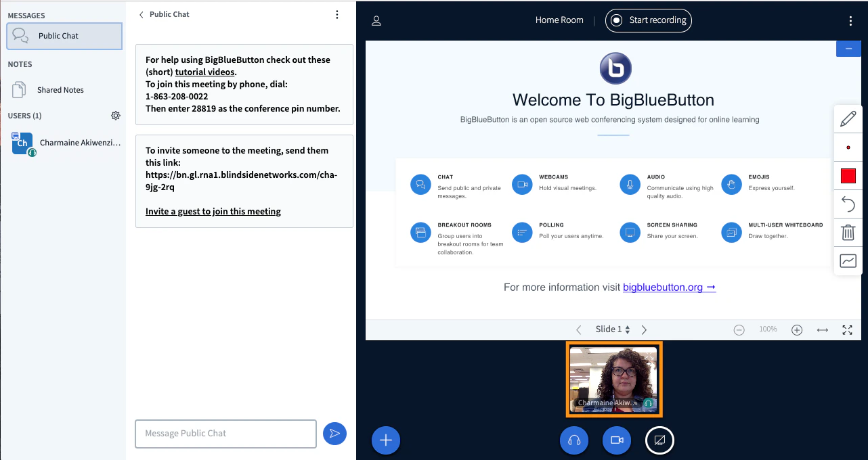The width and height of the screenshot is (868, 460).
Task: Click the Audio microphone icon on slide
Action: click(630, 184)
